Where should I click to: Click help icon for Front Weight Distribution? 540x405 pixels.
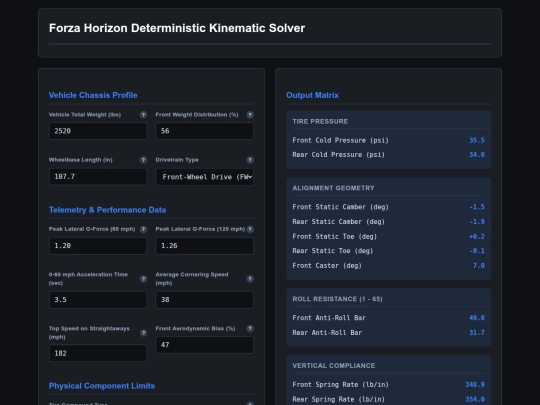[250, 115]
